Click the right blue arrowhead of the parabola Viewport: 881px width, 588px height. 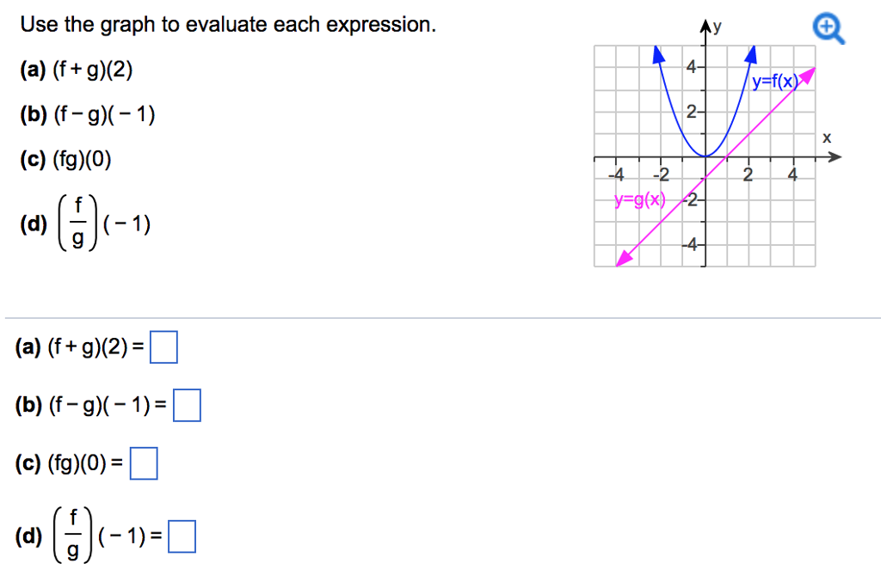[750, 54]
